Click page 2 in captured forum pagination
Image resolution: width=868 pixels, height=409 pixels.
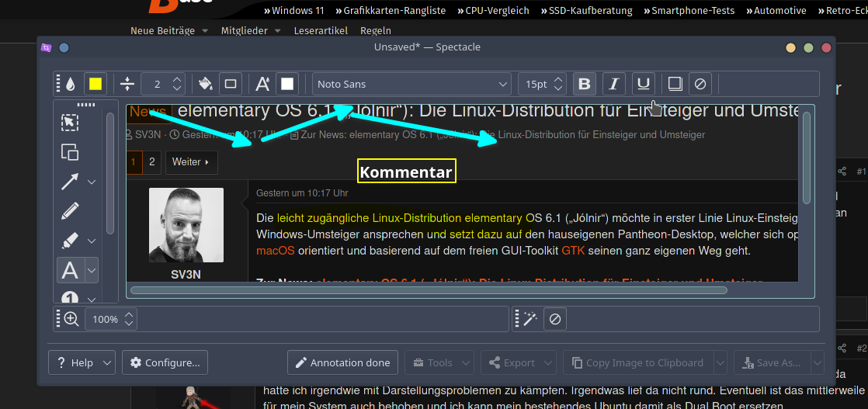point(151,162)
